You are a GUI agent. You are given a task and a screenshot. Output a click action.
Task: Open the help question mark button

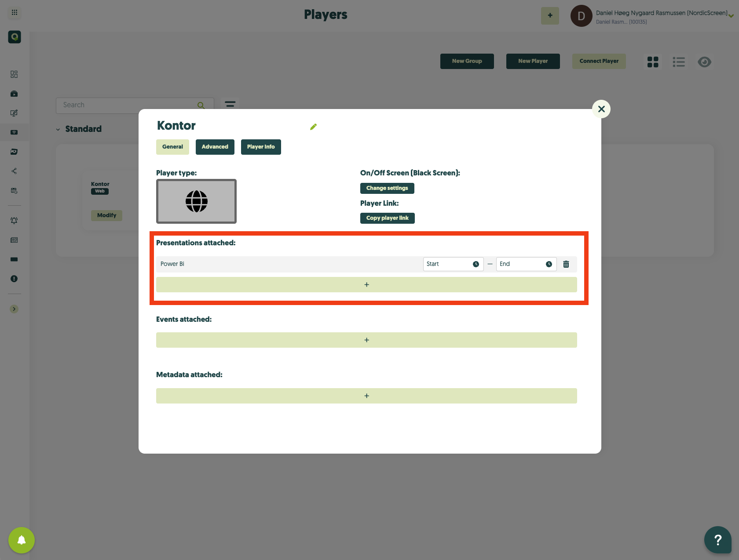[x=718, y=540]
